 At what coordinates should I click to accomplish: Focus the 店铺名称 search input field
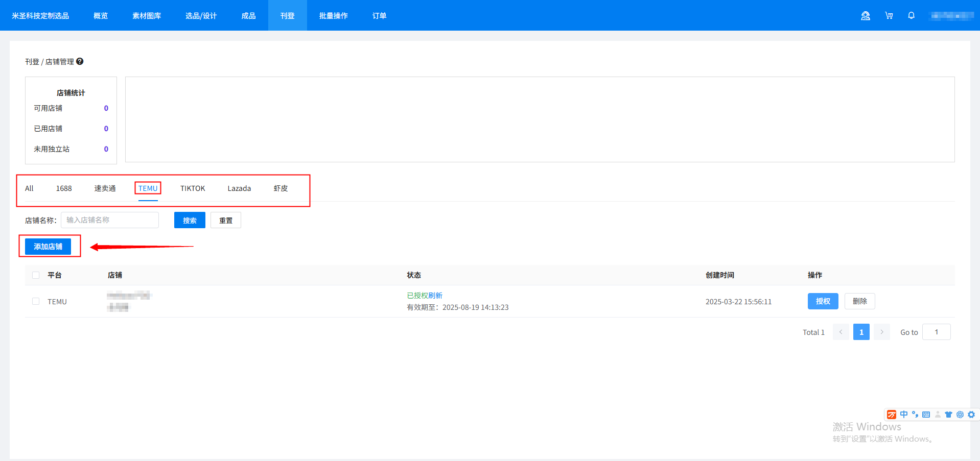(110, 220)
